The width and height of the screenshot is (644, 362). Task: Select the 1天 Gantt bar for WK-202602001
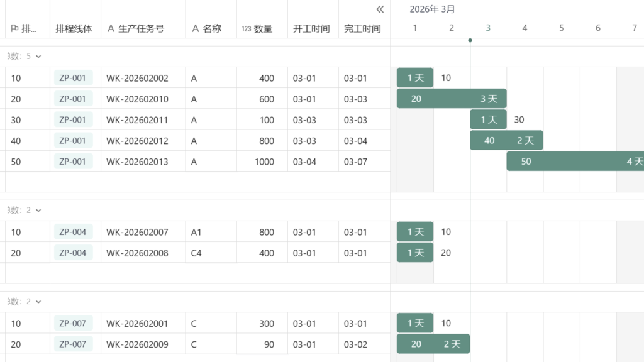[x=415, y=324]
